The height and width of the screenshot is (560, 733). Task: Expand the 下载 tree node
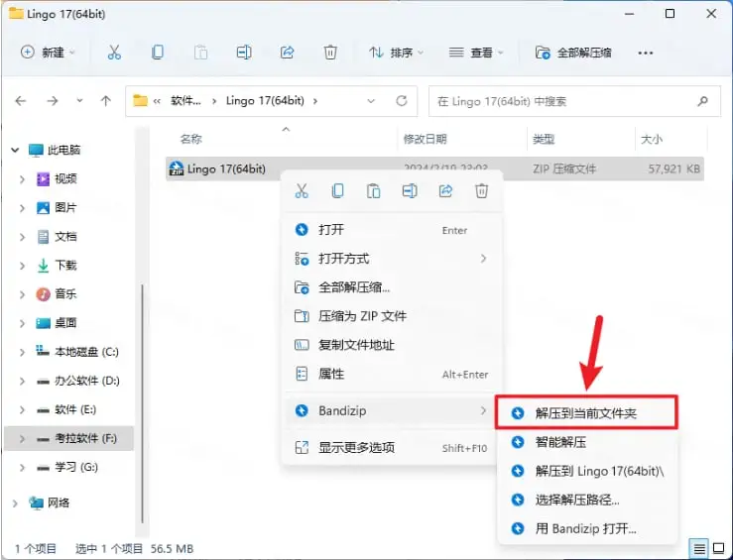(22, 266)
